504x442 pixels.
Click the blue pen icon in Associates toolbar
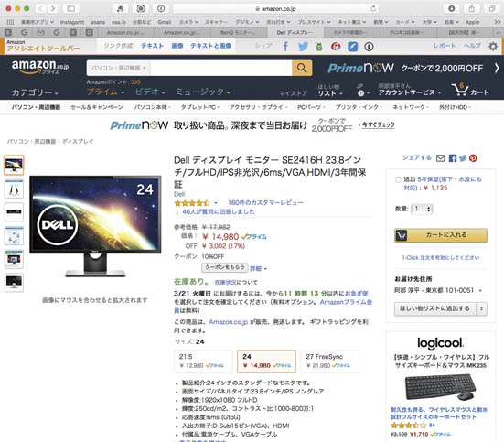click(352, 47)
